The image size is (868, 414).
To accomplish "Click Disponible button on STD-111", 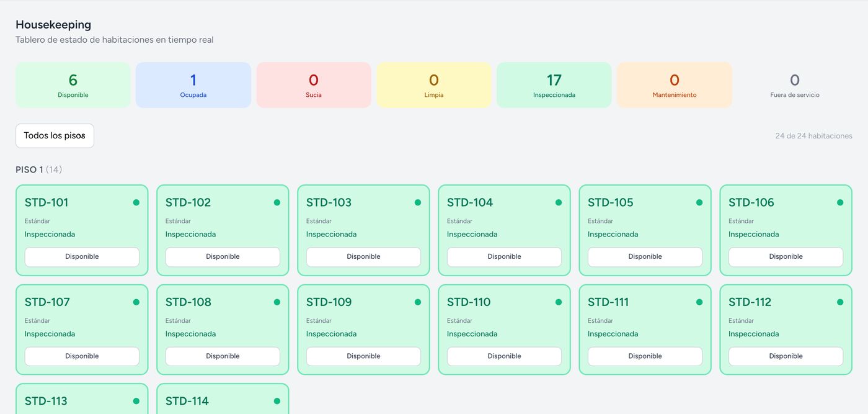I will [645, 356].
